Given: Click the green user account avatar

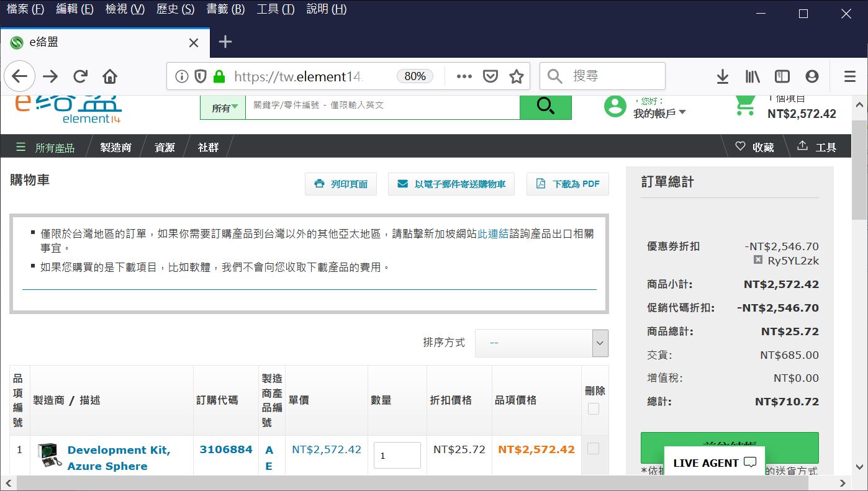Looking at the screenshot, I should pos(615,106).
